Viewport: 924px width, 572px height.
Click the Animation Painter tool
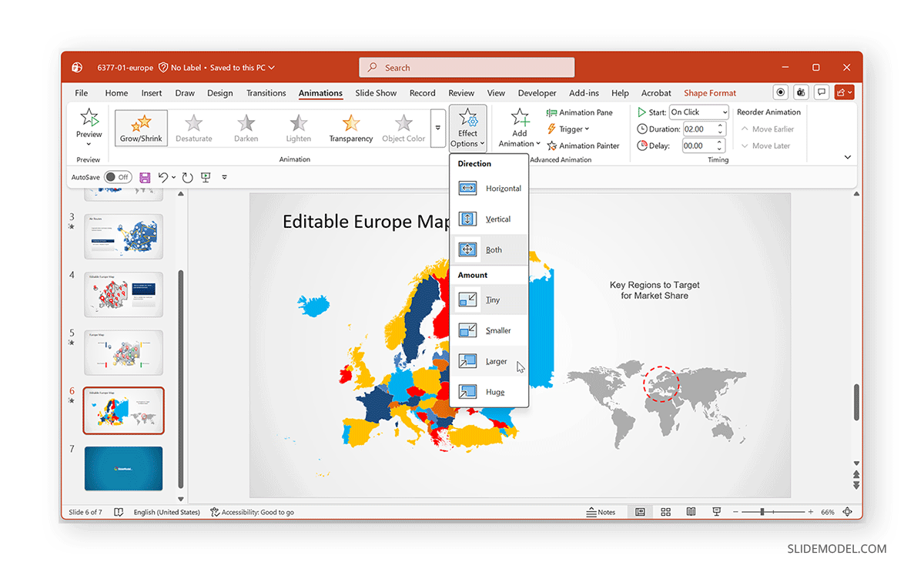point(584,146)
